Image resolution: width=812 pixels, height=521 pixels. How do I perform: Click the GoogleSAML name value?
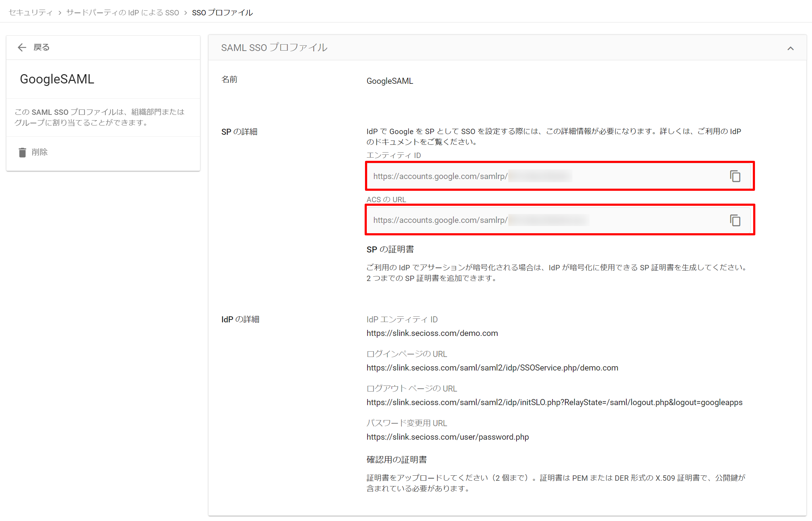click(390, 81)
